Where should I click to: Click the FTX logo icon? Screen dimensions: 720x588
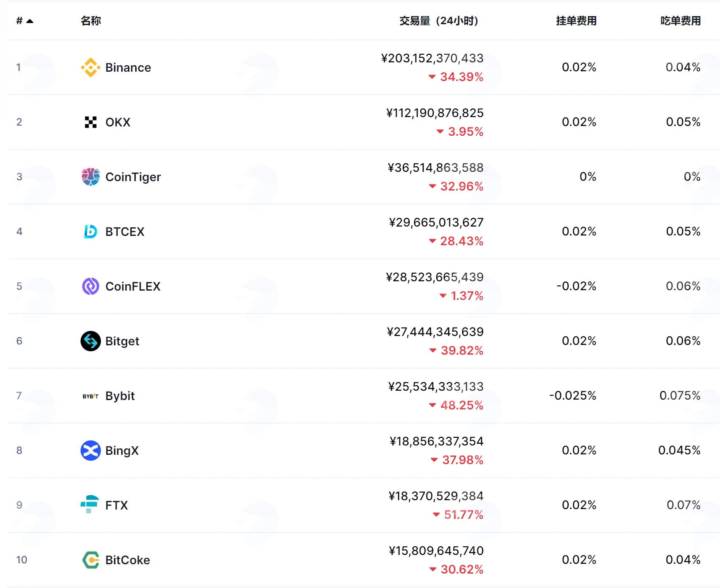[90, 504]
